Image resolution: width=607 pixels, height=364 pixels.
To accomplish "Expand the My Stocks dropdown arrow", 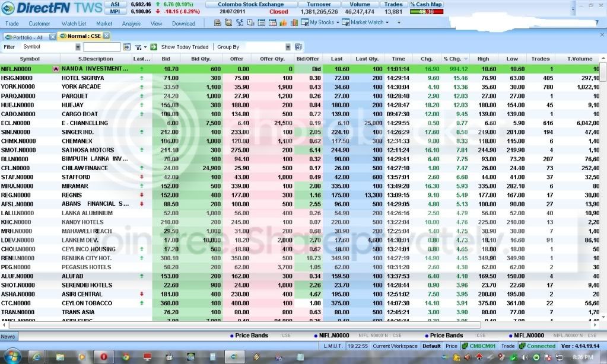I will 338,23.
